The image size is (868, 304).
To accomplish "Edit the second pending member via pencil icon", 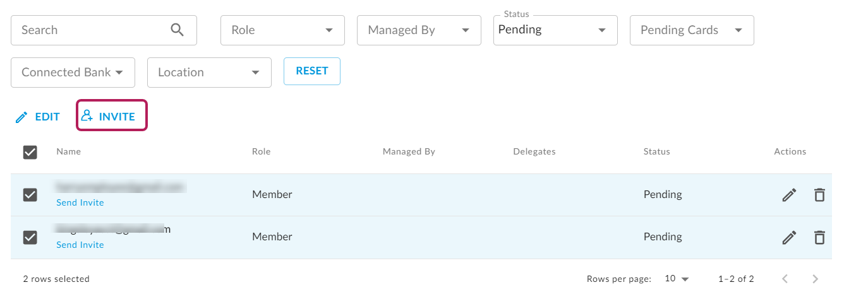I will 789,237.
